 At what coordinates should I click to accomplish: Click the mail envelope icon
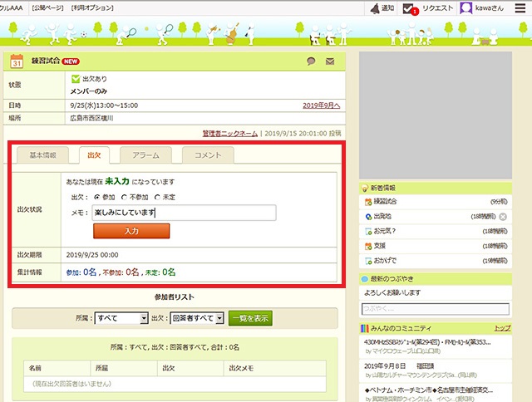[330, 61]
